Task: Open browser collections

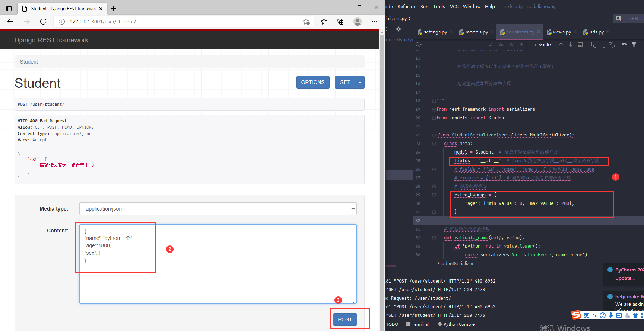Action: click(340, 22)
